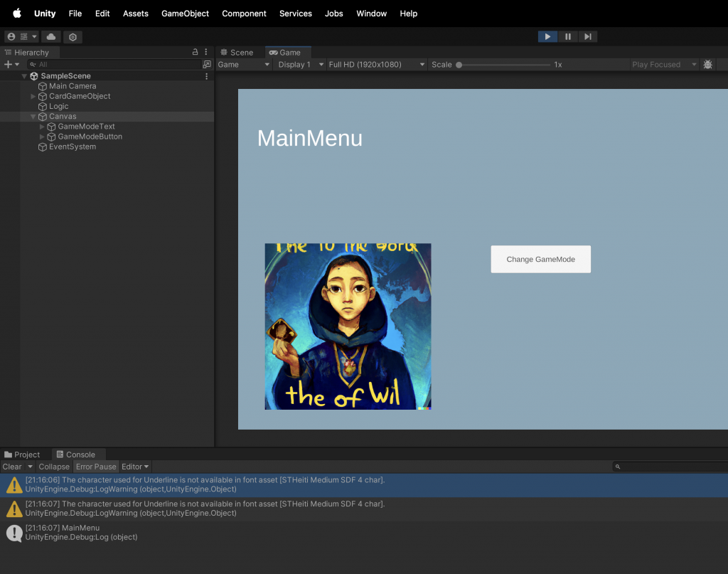The width and height of the screenshot is (728, 574).
Task: Open the Editor dropdown in Console
Action: point(135,467)
